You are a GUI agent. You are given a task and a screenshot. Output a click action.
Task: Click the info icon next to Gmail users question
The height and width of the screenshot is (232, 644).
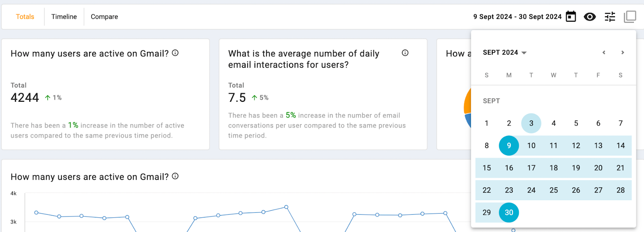click(175, 52)
